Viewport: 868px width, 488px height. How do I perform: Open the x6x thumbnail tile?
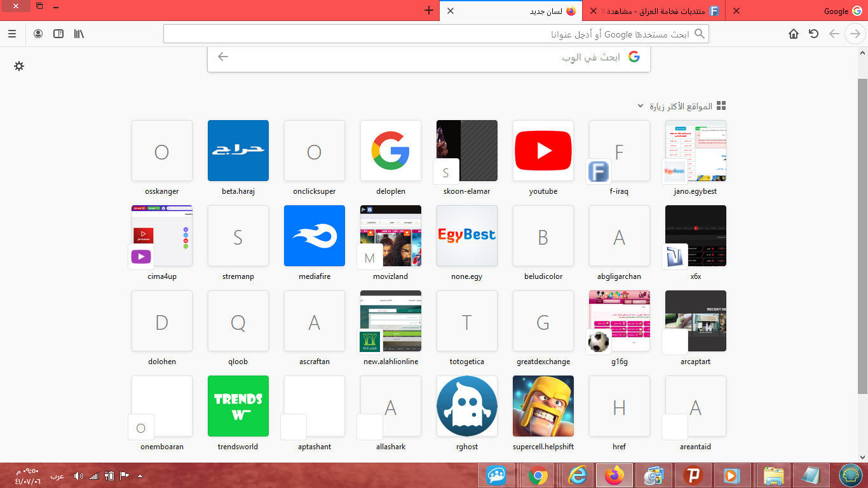click(x=696, y=236)
